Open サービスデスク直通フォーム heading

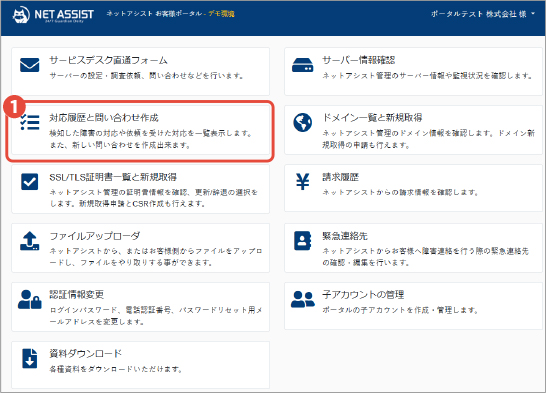108,60
